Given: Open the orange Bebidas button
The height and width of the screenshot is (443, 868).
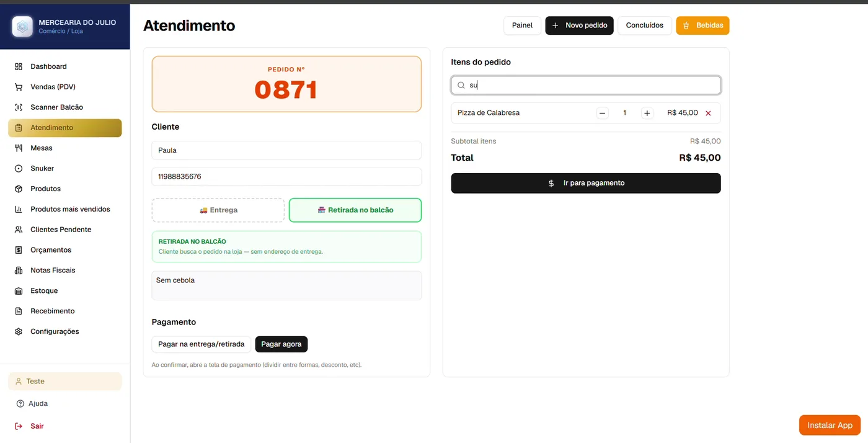Looking at the screenshot, I should click(x=702, y=25).
